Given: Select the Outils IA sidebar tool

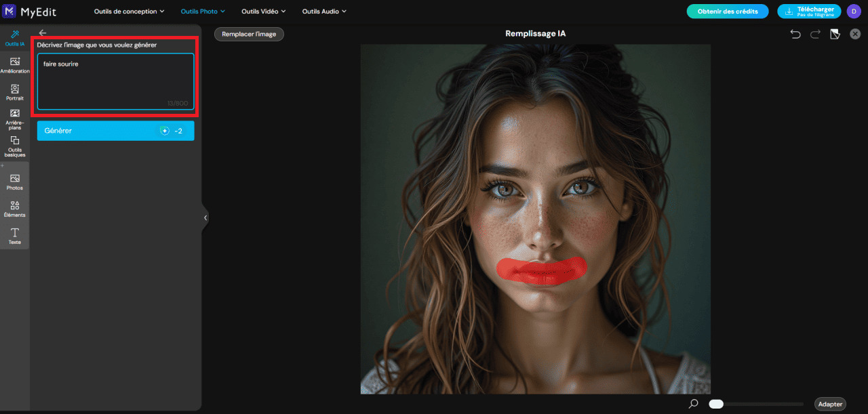Looking at the screenshot, I should pos(14,37).
